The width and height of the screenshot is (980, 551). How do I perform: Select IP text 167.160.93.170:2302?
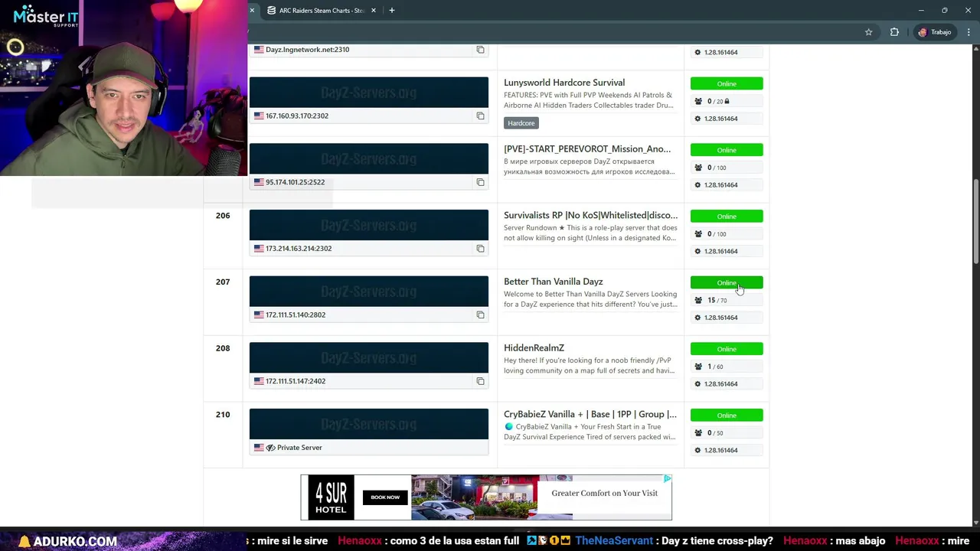[297, 116]
